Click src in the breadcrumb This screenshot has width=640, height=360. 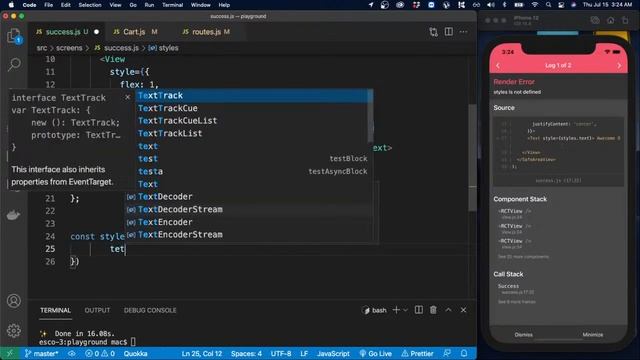tap(42, 48)
